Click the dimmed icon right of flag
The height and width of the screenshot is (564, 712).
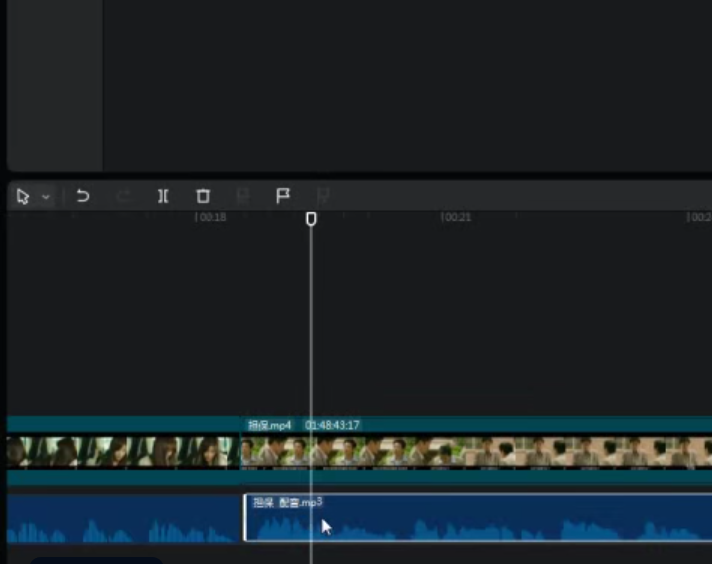[x=323, y=196]
